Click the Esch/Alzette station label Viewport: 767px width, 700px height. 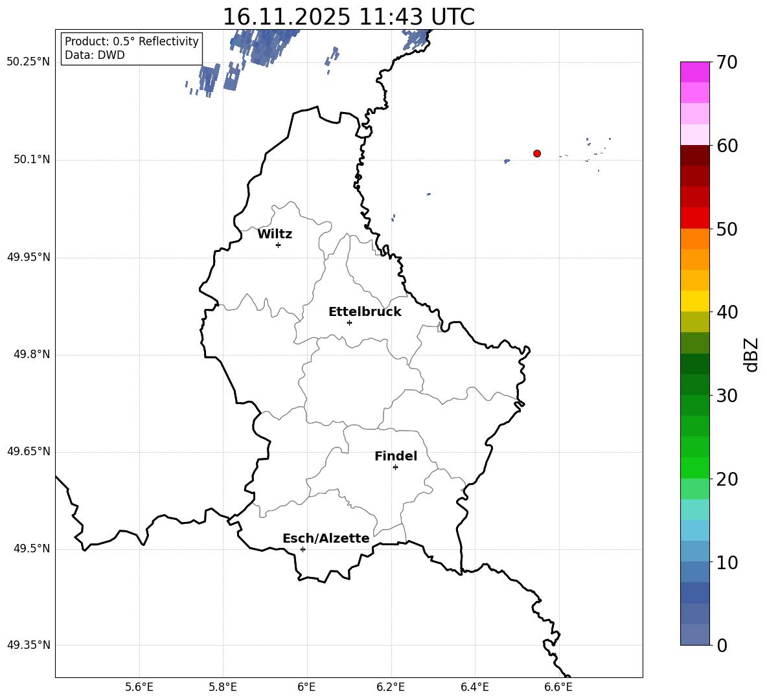tap(326, 538)
